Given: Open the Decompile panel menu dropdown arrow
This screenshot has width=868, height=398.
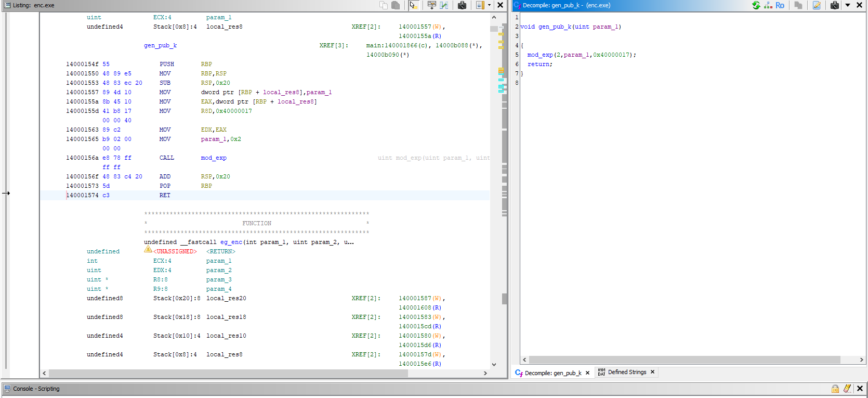Looking at the screenshot, I should (x=847, y=5).
